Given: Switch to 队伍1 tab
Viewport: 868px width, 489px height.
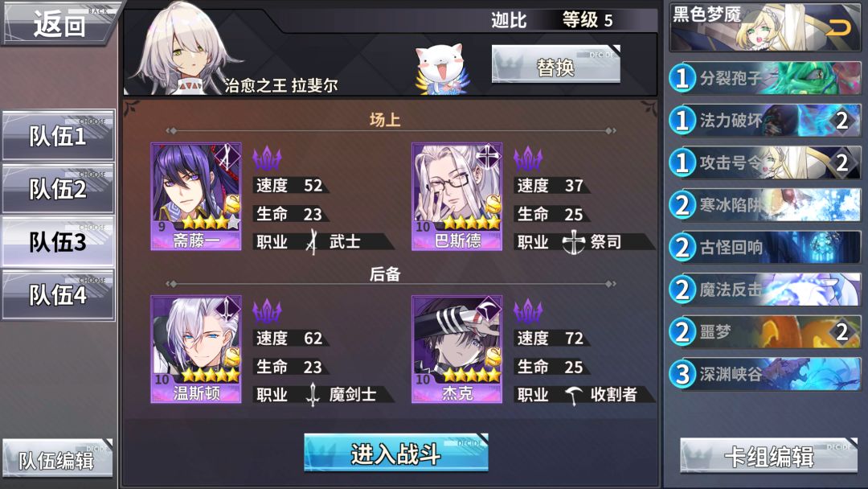Looking at the screenshot, I should point(58,135).
